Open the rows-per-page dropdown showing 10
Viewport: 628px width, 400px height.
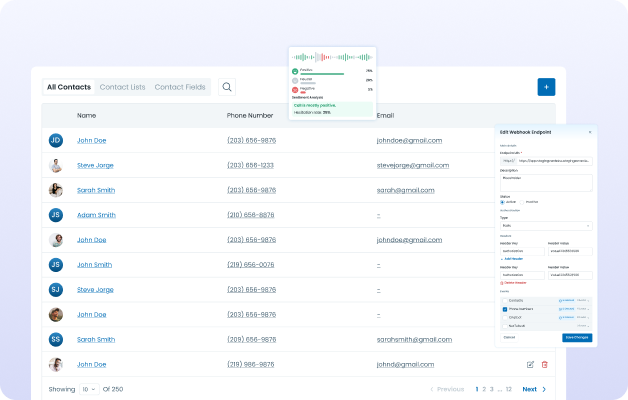pos(89,389)
